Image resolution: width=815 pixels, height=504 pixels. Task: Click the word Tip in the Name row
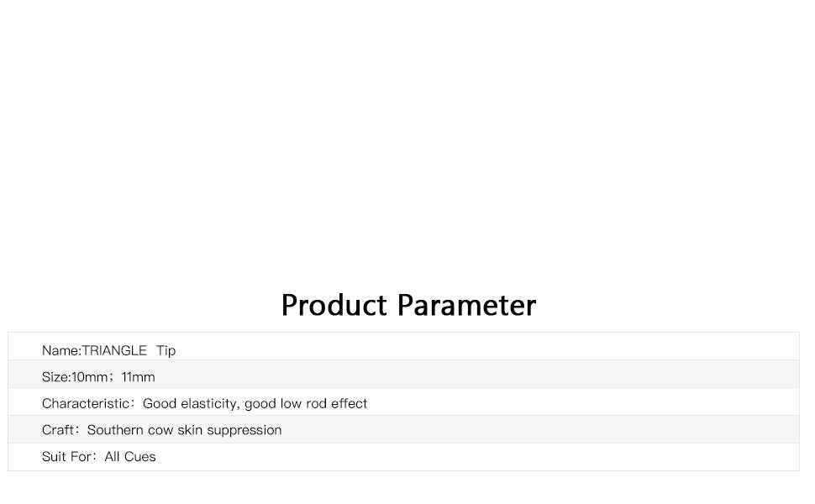166,350
